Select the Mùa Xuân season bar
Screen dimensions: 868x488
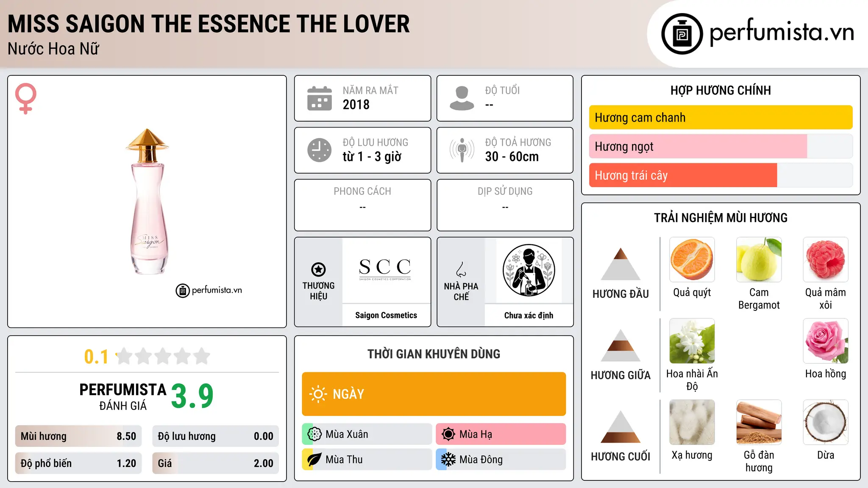367,434
